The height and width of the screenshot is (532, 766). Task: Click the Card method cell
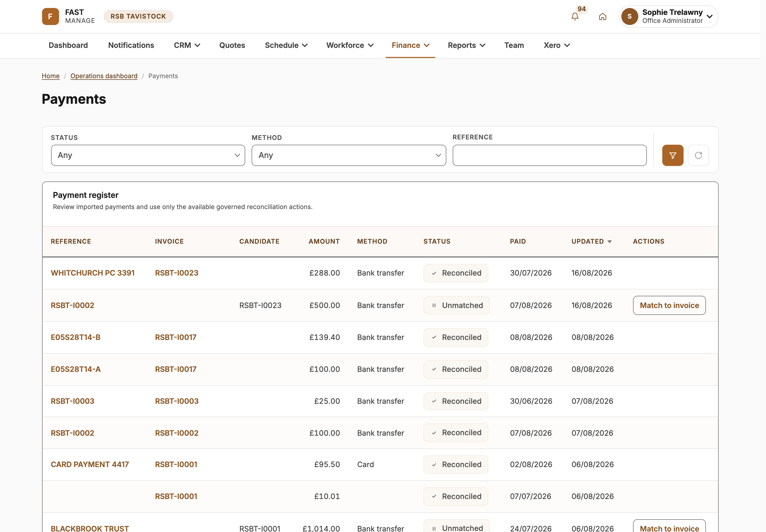(x=365, y=465)
